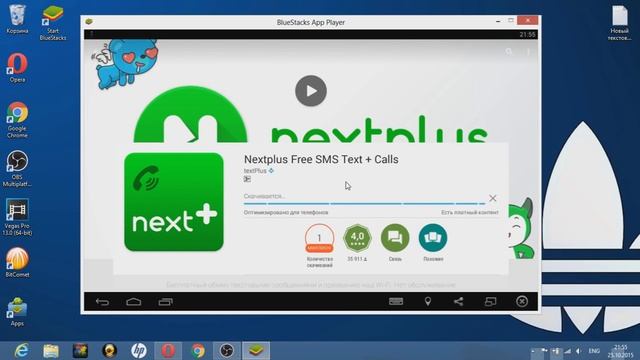
Task: Click the BlueStacks App Player title bar icon
Action: (89, 22)
